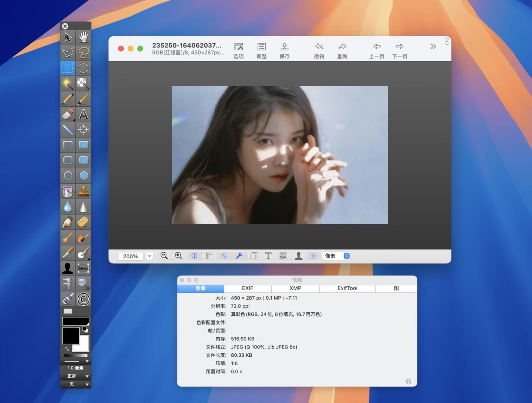Viewport: 532px width, 403px height.
Task: Select the sponge tool
Action: click(84, 222)
